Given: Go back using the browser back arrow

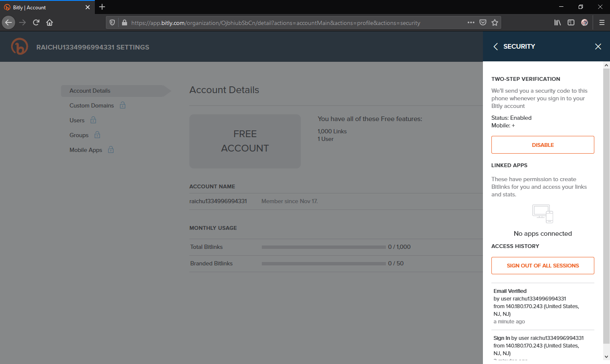Looking at the screenshot, I should [8, 22].
